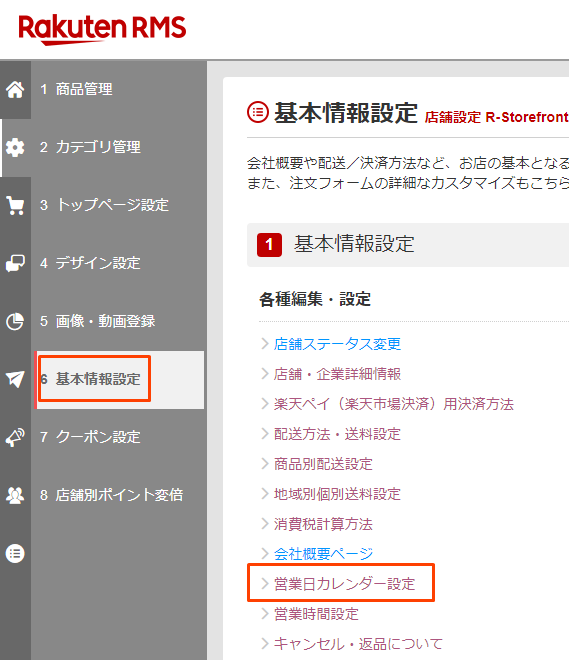This screenshot has height=660, width=569.
Task: Open the gear settings icon in sidebar
Action: tap(15, 148)
